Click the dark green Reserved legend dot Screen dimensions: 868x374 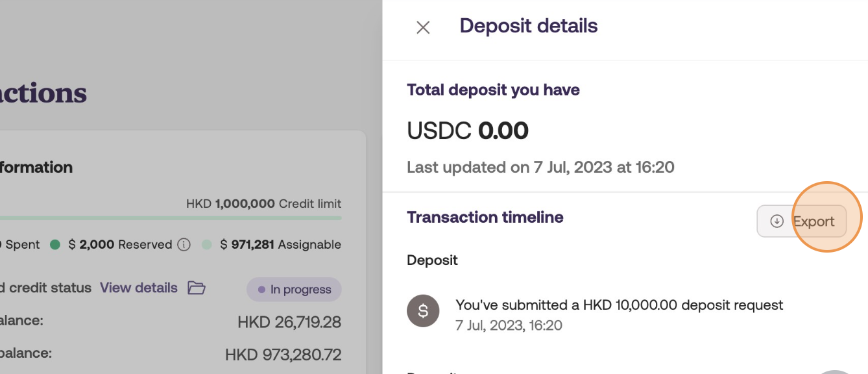coord(55,245)
